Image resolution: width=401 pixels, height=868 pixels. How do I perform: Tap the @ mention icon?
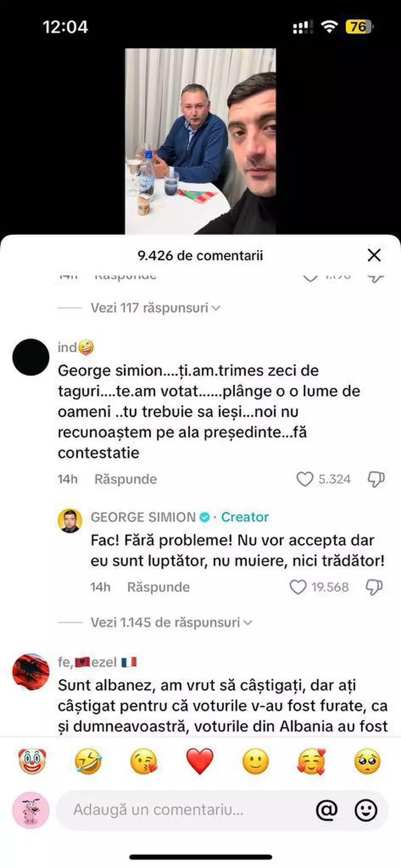click(326, 810)
